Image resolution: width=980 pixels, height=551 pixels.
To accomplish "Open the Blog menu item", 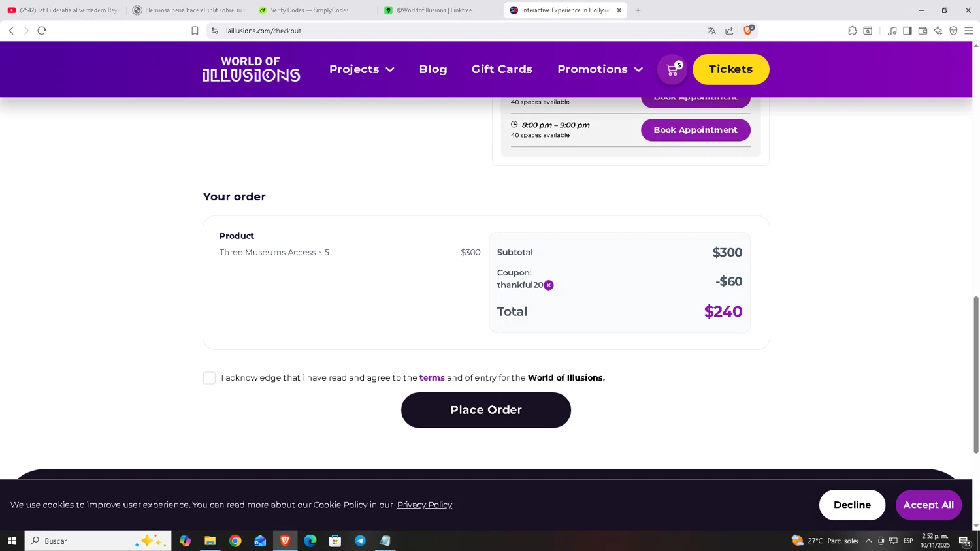I will 433,69.
